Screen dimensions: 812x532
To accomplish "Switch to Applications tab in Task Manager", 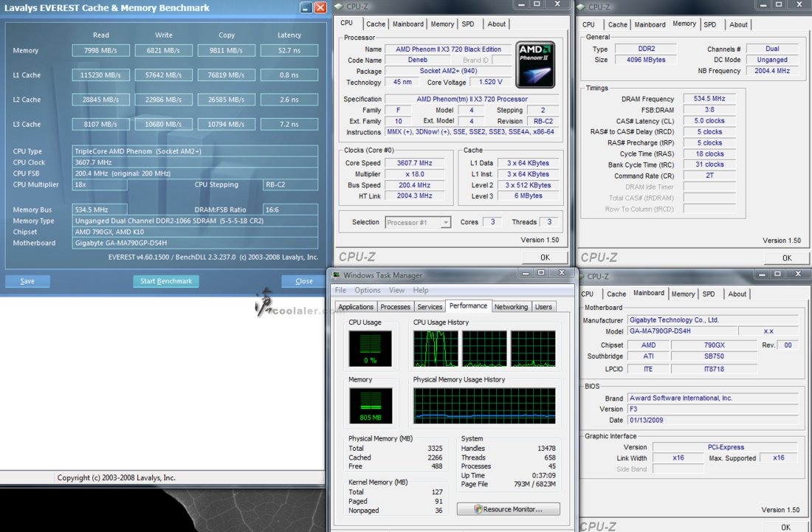I will (356, 307).
